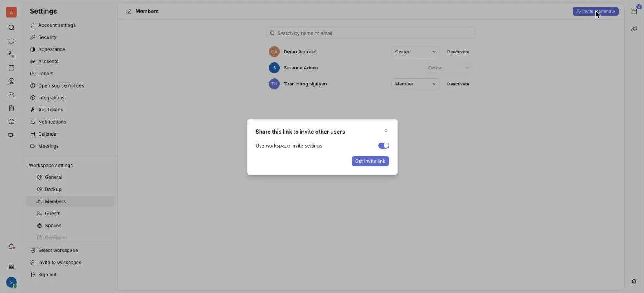Image resolution: width=644 pixels, height=293 pixels.
Task: Open the chat messages icon
Action: click(11, 41)
